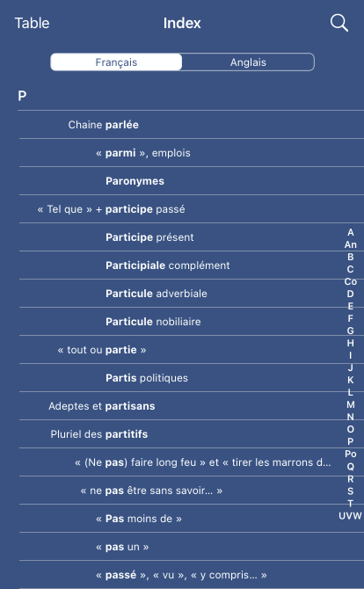Open « parmi », emplois entry

[192, 153]
